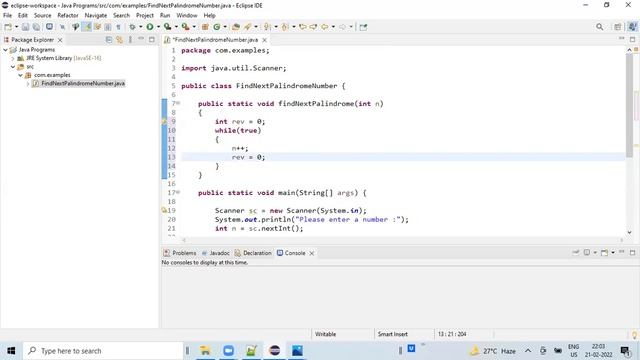Click the Save All toolbar icon

pos(36,27)
